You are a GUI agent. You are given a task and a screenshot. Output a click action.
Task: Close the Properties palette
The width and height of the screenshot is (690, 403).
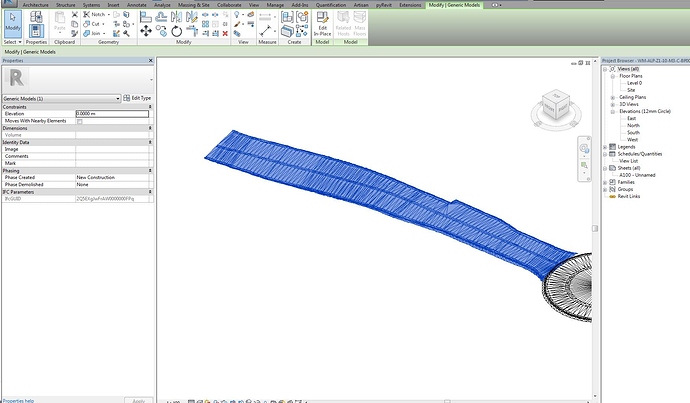click(x=150, y=60)
